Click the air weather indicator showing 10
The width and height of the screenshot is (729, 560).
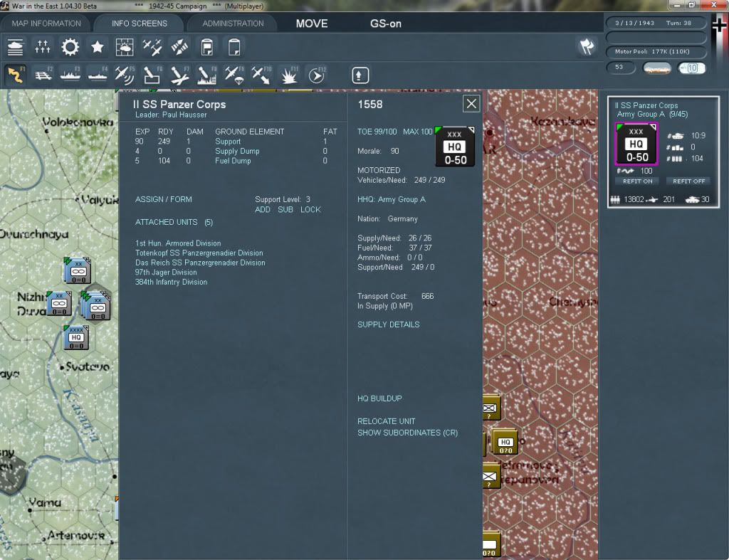pyautogui.click(x=691, y=68)
